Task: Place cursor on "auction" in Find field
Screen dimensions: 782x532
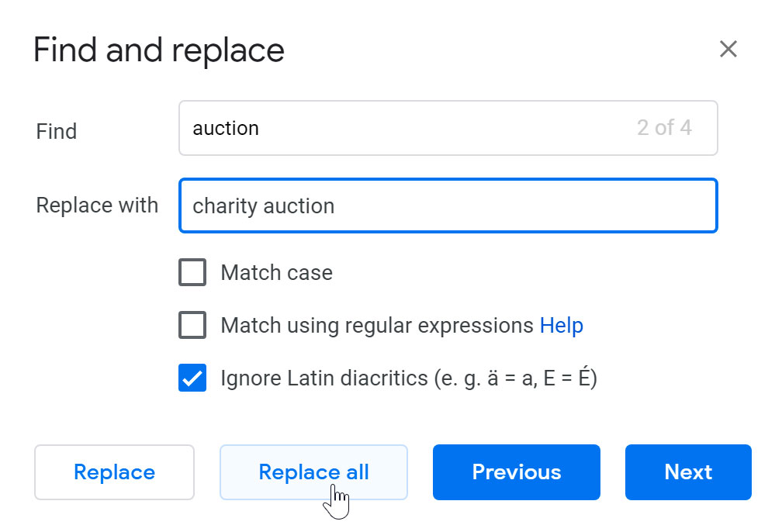Action: tap(226, 128)
